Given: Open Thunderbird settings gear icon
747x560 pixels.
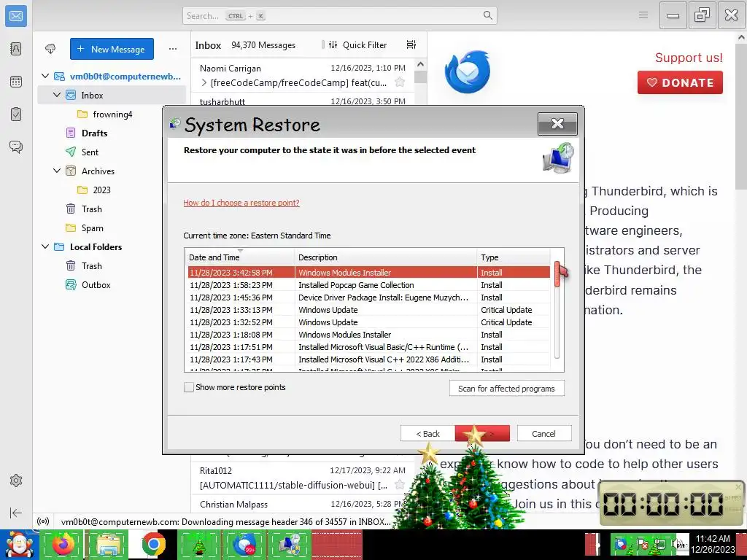Looking at the screenshot, I should tap(16, 481).
